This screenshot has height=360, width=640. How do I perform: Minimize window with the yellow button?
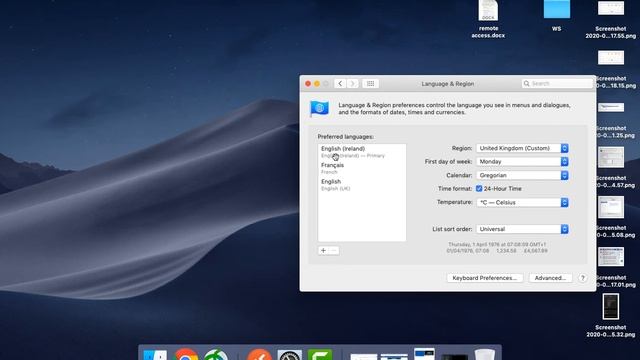pyautogui.click(x=317, y=84)
